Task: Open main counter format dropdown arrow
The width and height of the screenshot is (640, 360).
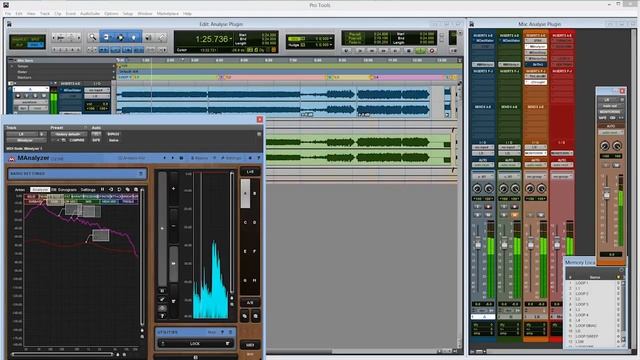Action: [231, 39]
